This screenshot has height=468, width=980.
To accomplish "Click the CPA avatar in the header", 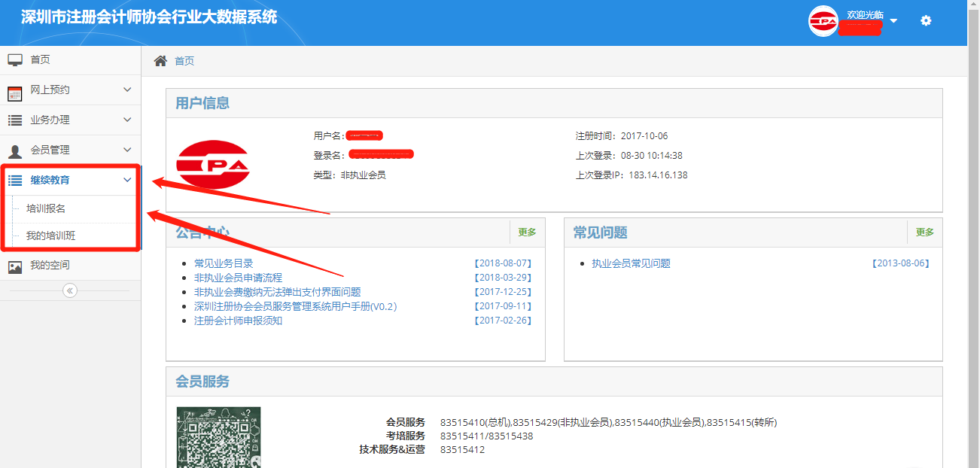I will point(823,21).
